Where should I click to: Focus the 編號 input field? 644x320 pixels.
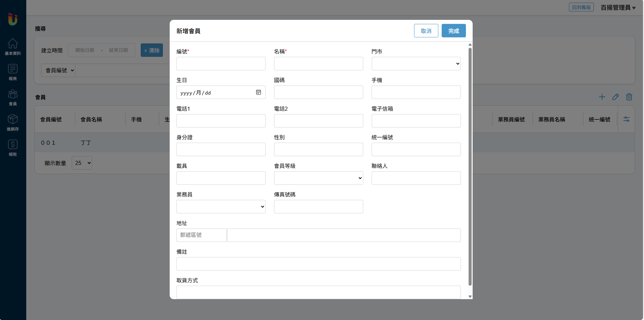(221, 64)
